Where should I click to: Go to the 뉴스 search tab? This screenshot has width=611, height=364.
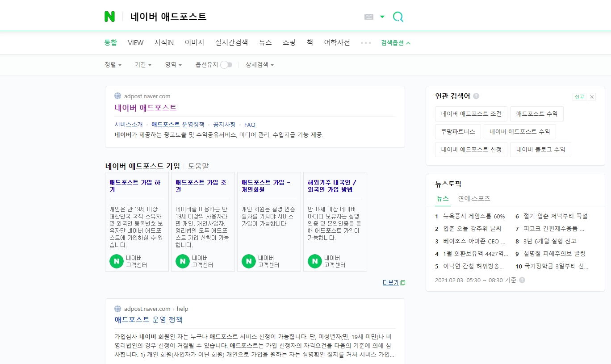pyautogui.click(x=265, y=42)
